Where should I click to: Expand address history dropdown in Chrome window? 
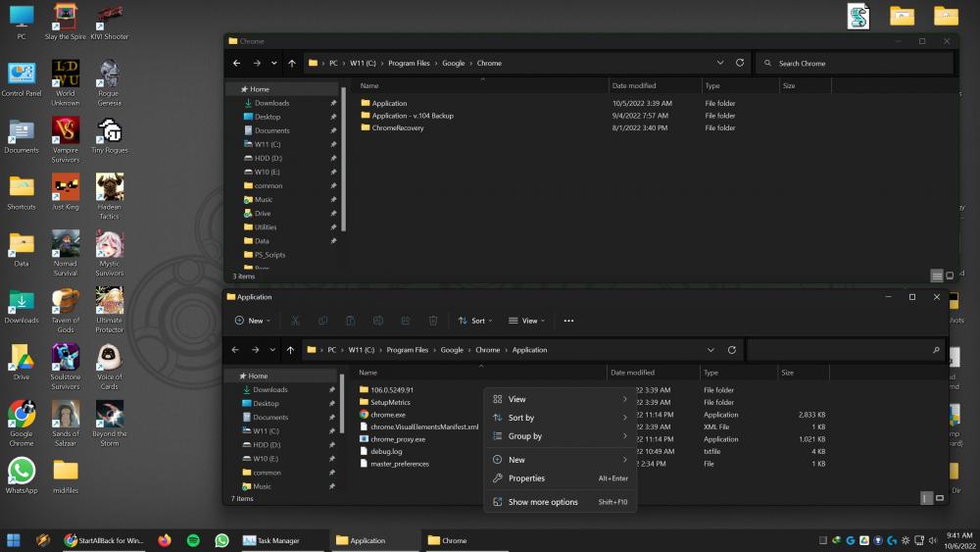720,63
